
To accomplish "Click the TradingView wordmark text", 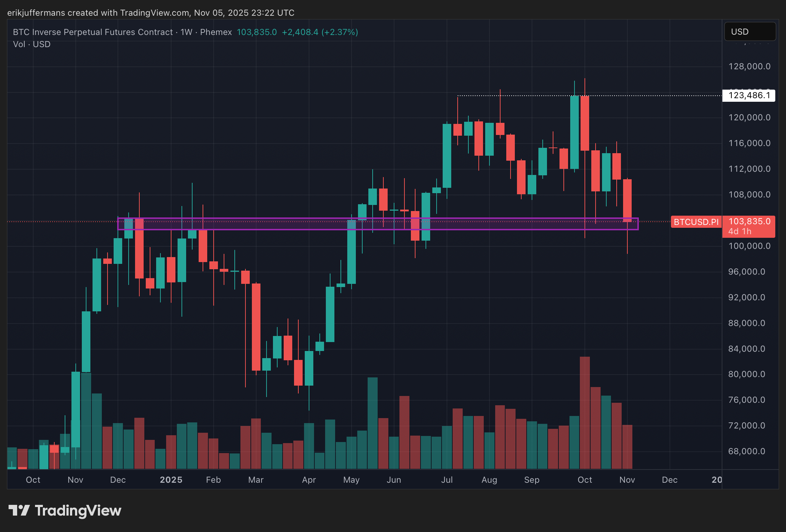I will [x=78, y=511].
